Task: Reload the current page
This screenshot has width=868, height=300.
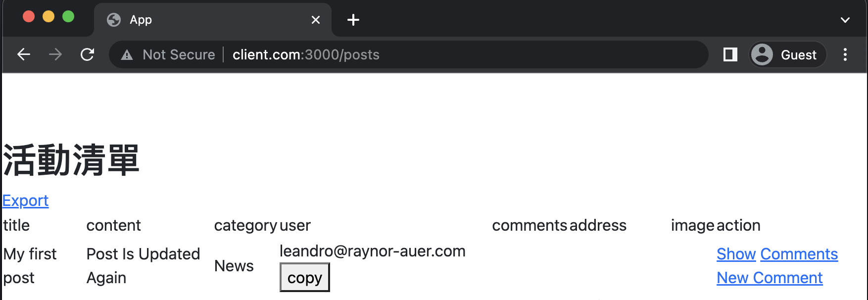Action: [88, 54]
